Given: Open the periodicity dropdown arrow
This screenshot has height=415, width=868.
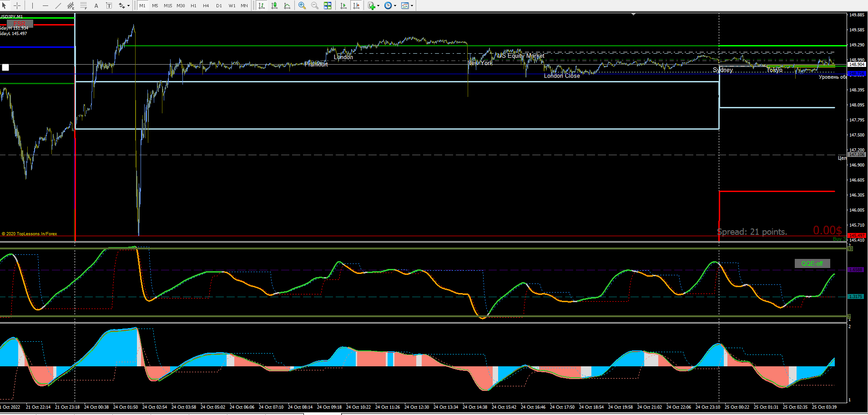Looking at the screenshot, I should pyautogui.click(x=395, y=6).
